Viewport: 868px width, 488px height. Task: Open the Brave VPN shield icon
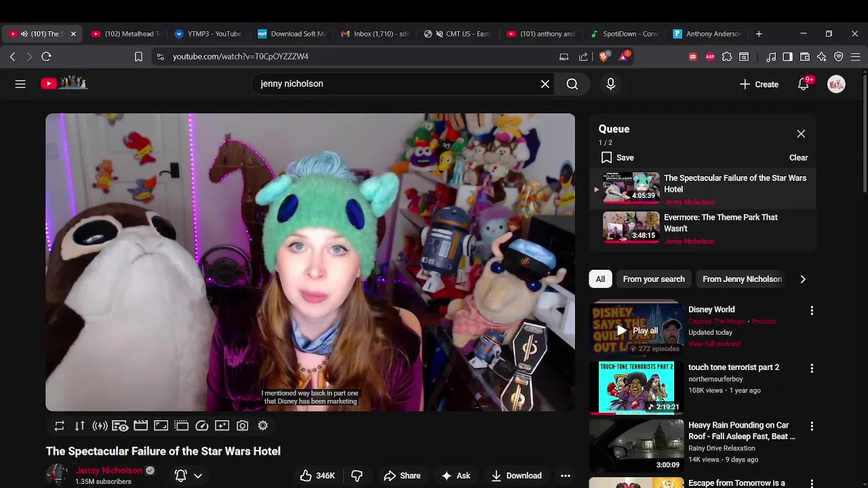pos(839,57)
